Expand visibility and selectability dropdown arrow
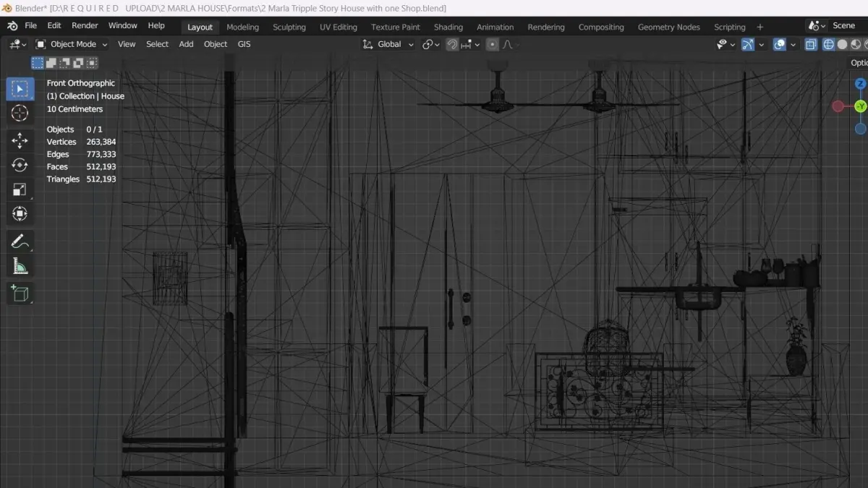 click(x=733, y=45)
